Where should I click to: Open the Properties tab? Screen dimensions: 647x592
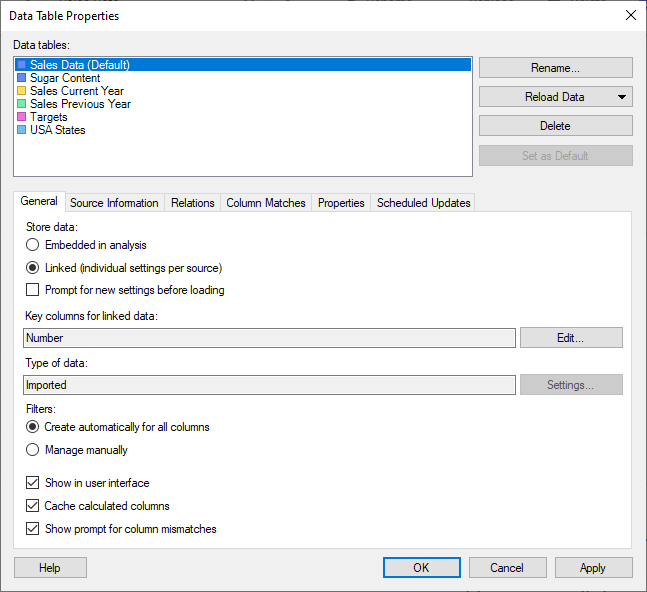tap(341, 203)
